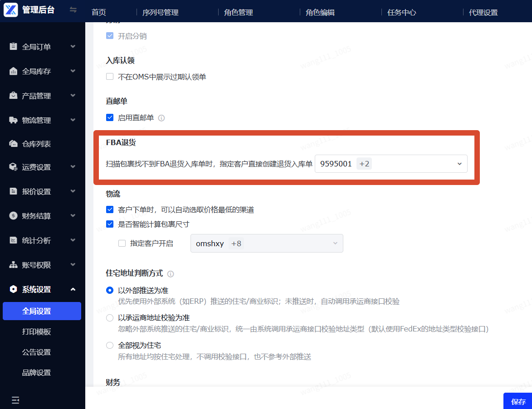
Task: Uncheck 是否智能计算包裹尺寸
Action: [110, 224]
